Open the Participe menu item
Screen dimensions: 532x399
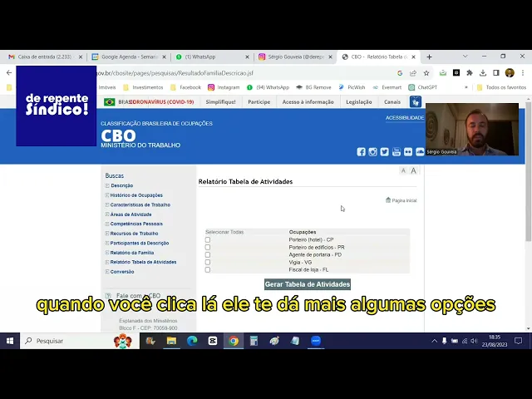(259, 101)
